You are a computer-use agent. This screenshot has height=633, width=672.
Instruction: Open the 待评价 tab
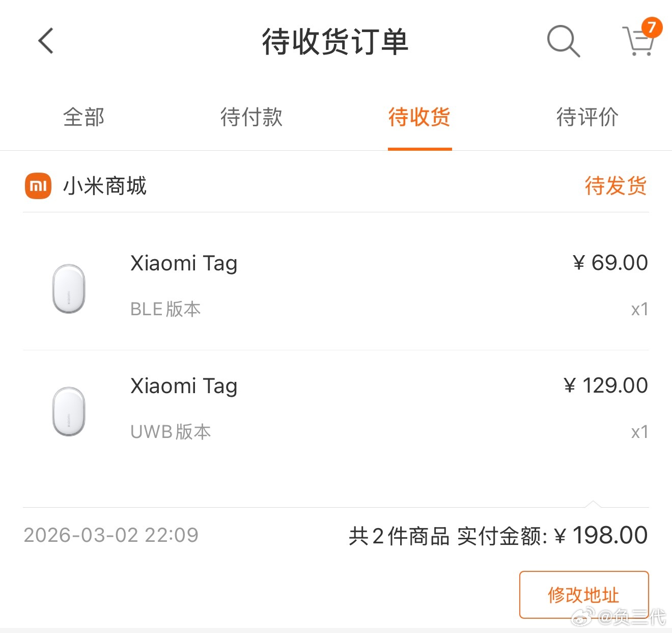(587, 117)
